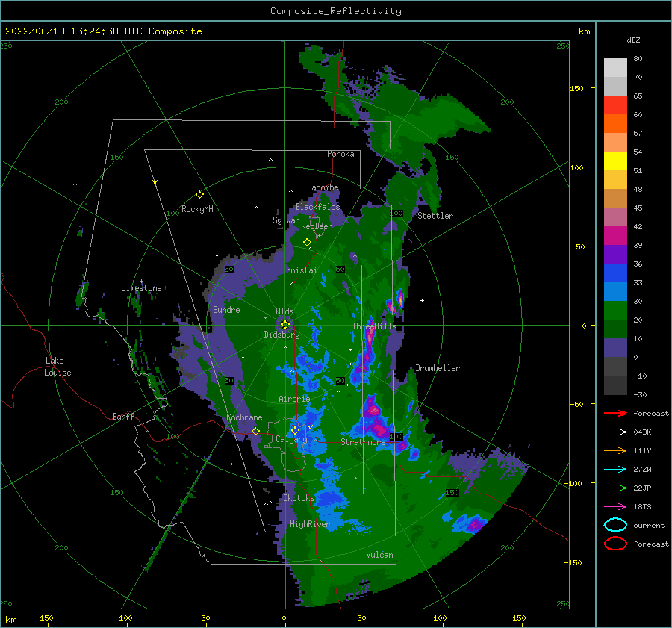672x628 pixels.
Task: Pick the 60 dBZ orange swatch
Action: 615,123
